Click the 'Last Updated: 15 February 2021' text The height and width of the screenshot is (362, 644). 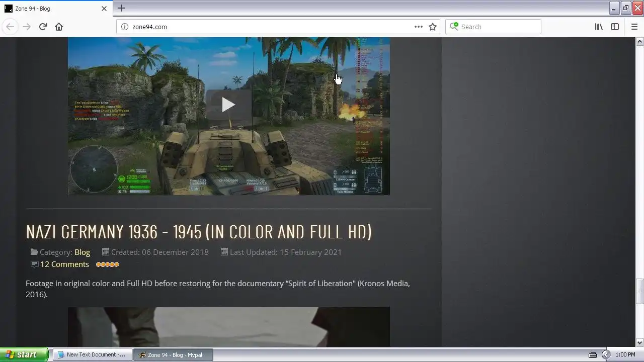[x=285, y=252]
